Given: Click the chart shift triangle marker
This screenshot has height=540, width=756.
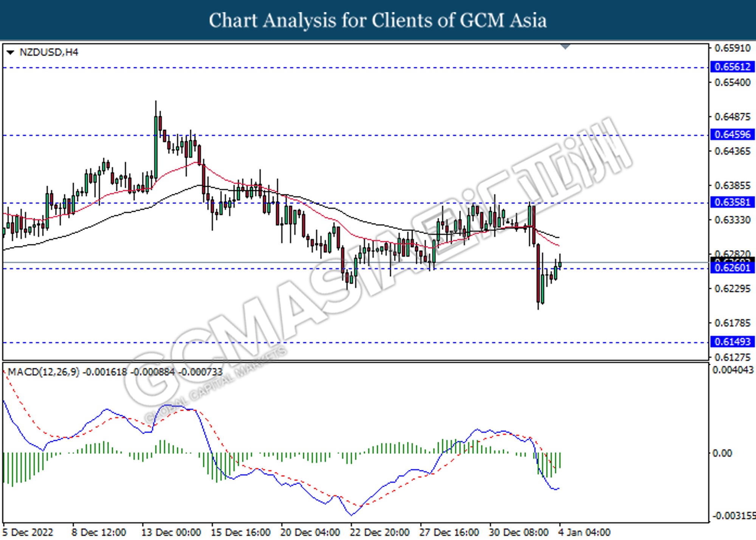Looking at the screenshot, I should (x=565, y=47).
